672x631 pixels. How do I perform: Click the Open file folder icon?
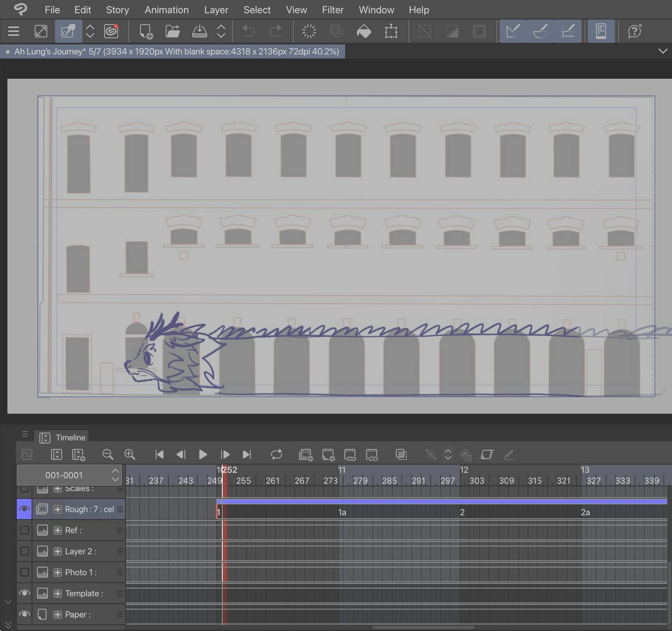(x=172, y=31)
